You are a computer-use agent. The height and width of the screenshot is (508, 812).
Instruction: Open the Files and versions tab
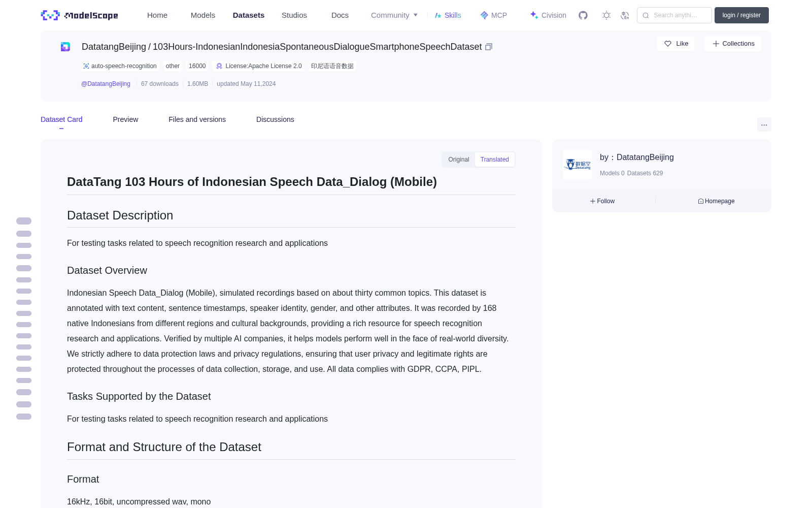(197, 119)
